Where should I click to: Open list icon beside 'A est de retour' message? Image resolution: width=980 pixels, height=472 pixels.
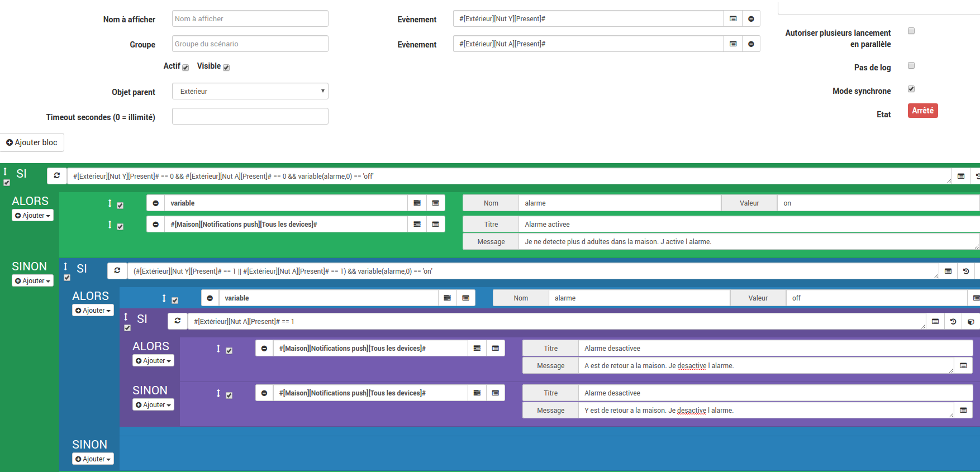pos(963,366)
